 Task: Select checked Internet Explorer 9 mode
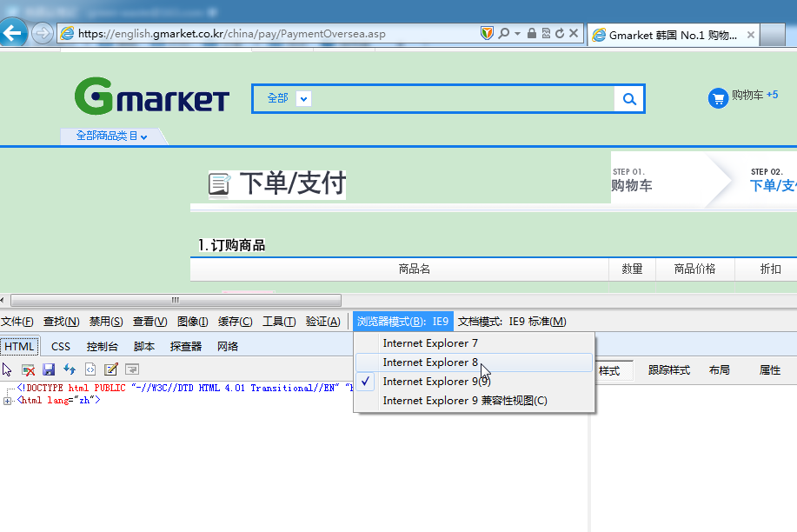coord(474,382)
